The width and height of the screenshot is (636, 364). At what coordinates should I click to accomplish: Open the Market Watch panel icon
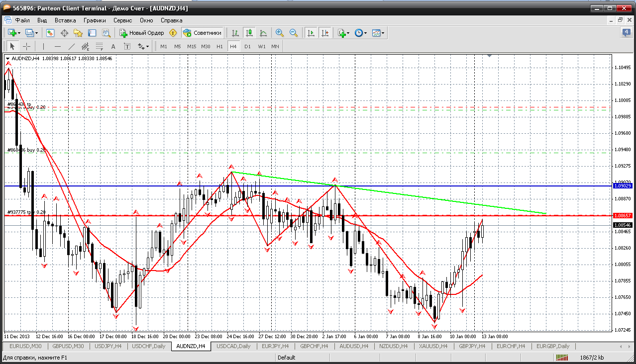(x=50, y=33)
